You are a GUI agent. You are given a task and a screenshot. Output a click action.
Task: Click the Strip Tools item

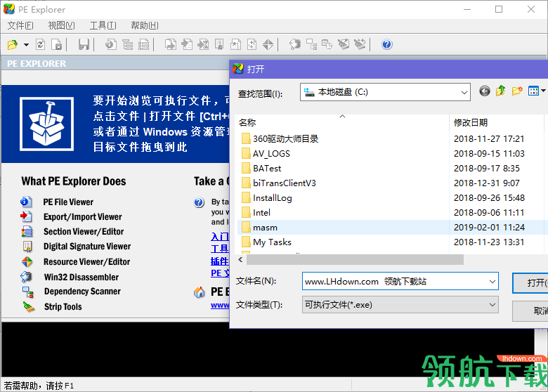coord(63,307)
